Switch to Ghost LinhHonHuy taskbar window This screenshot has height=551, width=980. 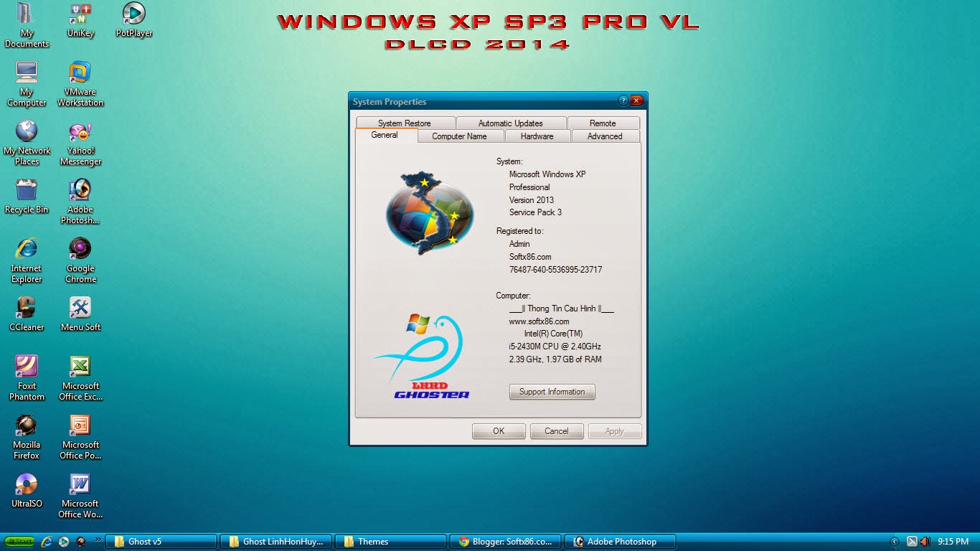[x=276, y=542]
